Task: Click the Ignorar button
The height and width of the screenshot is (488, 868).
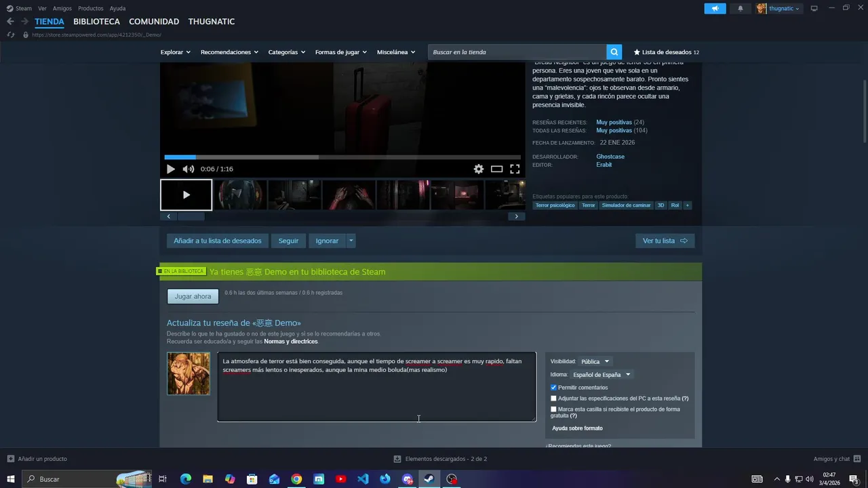Action: pos(327,241)
